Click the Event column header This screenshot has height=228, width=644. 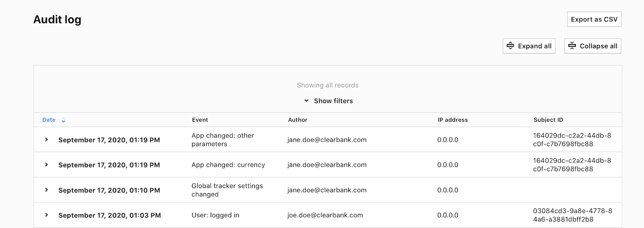(x=200, y=120)
